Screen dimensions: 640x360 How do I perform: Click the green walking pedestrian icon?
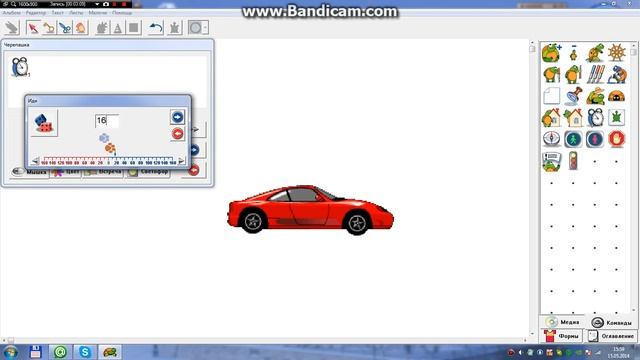click(573, 139)
